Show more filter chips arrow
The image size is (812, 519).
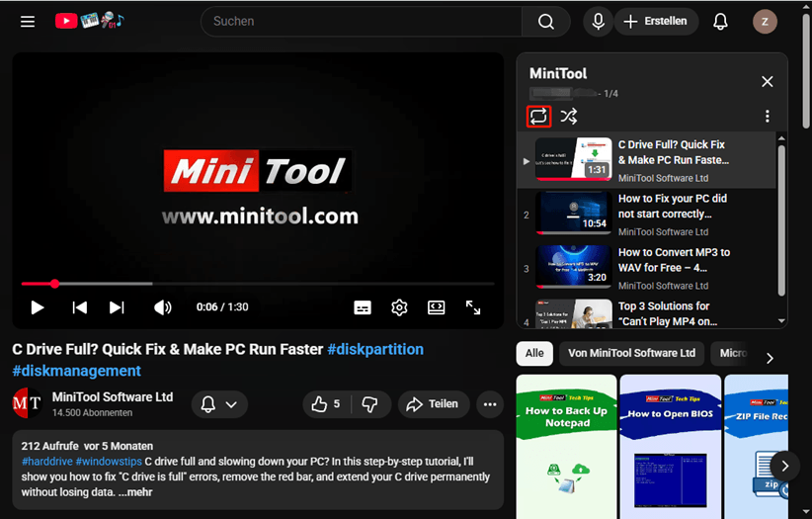(771, 358)
